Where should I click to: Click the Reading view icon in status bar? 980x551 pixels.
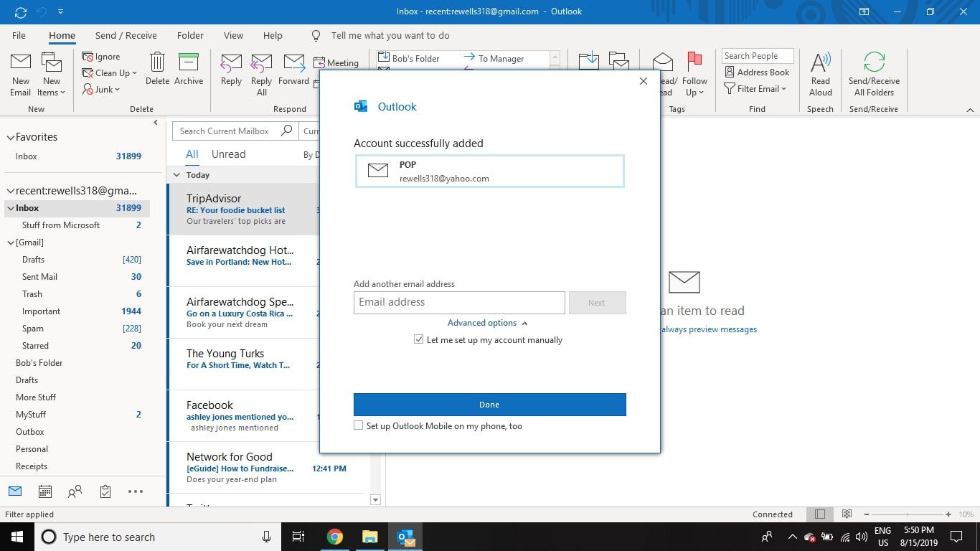(847, 514)
